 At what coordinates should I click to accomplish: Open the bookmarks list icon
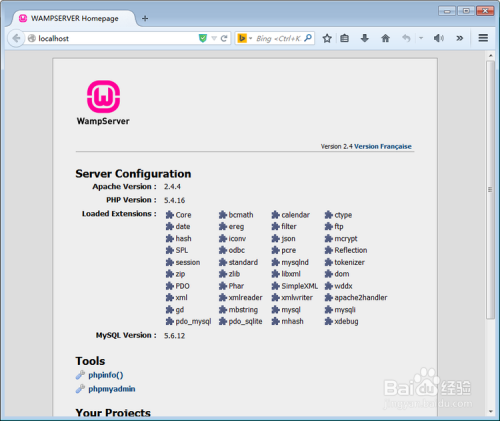[345, 38]
